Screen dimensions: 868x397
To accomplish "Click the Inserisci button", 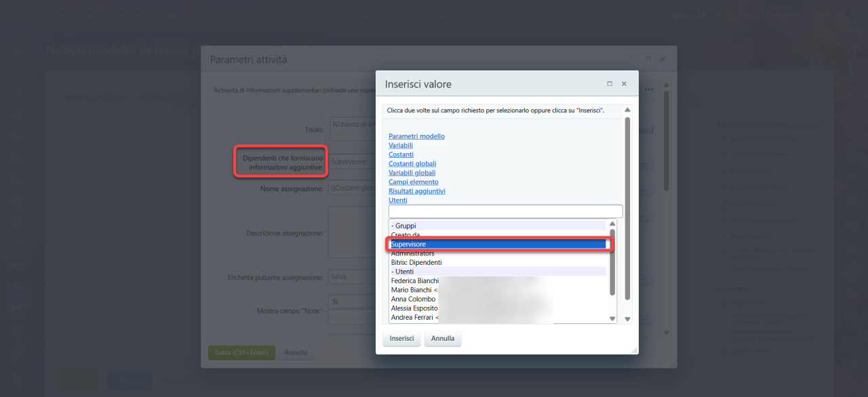I will pyautogui.click(x=401, y=339).
